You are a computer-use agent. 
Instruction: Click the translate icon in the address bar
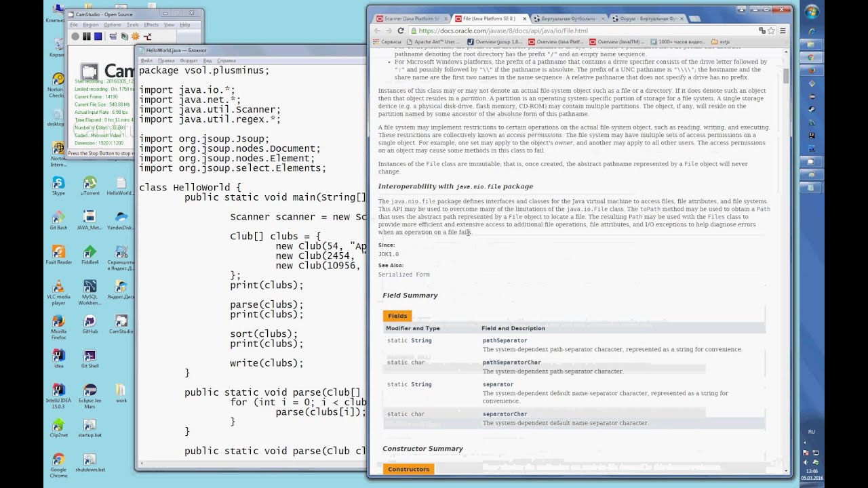(x=762, y=30)
